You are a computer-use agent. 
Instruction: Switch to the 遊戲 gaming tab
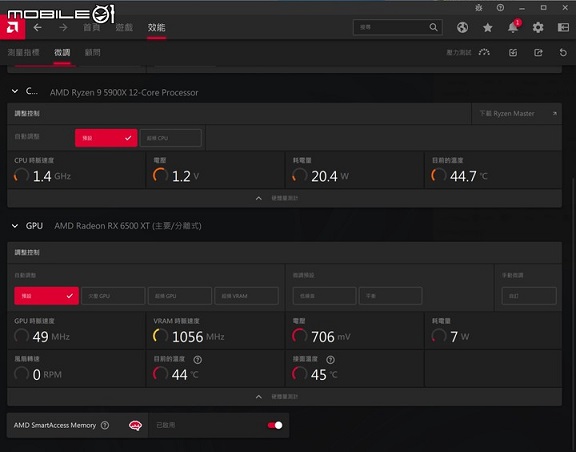(x=124, y=28)
